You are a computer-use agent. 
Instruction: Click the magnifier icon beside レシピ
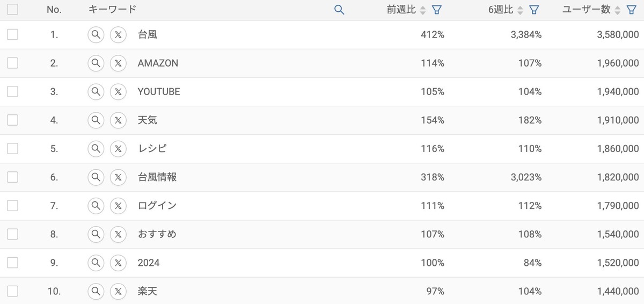point(96,148)
